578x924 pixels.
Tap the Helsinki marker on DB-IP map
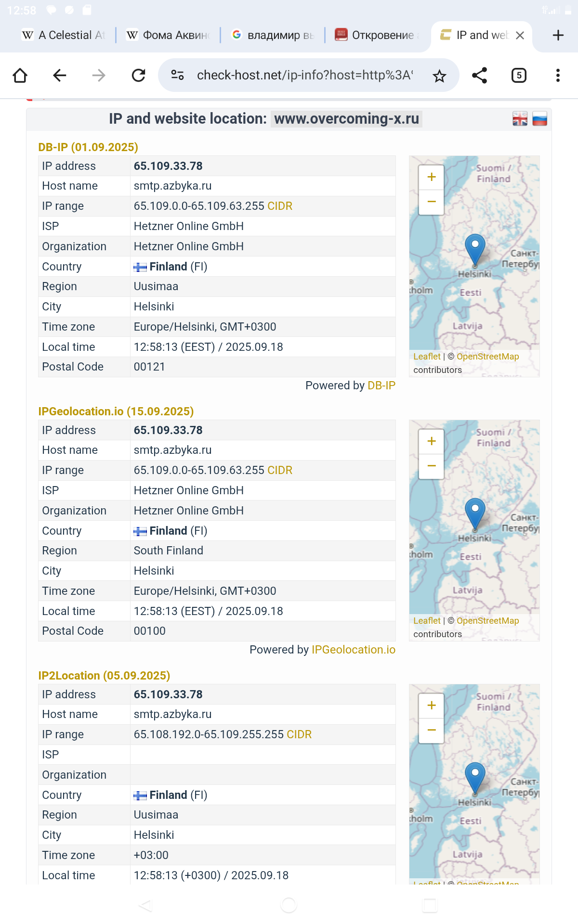[475, 249]
